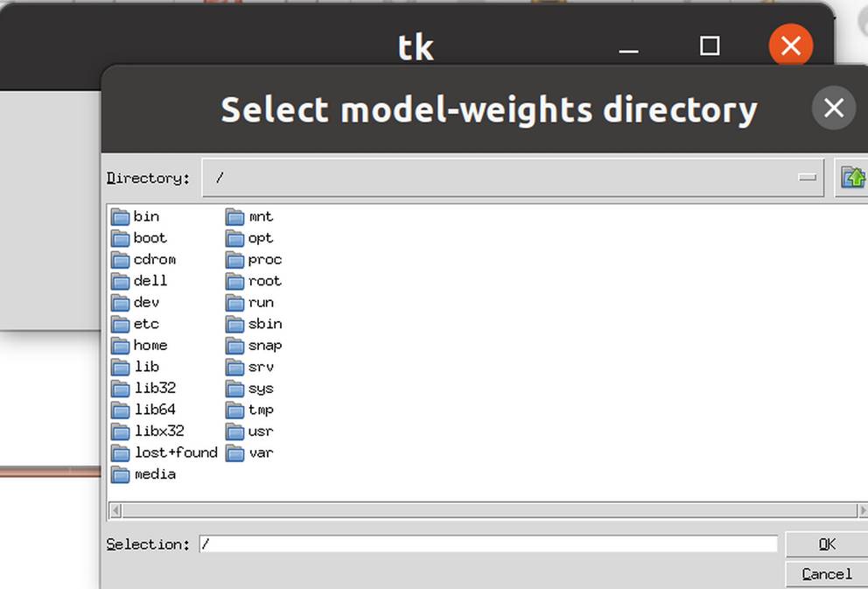Close the Select model-weights directory dialog
Viewport: 868px width, 589px height.
point(833,108)
